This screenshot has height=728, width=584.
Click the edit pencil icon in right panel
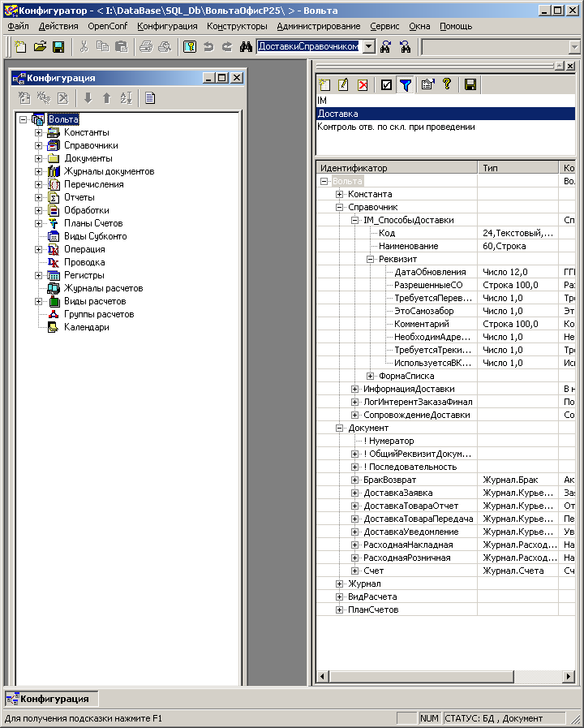coord(343,84)
